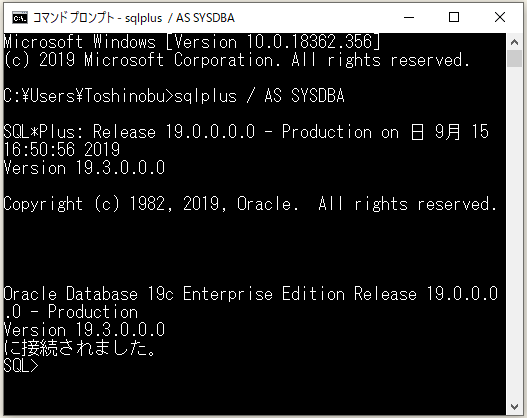
Task: Click the Oracle Database 19c Enterprise Edition line
Action: coord(250,294)
